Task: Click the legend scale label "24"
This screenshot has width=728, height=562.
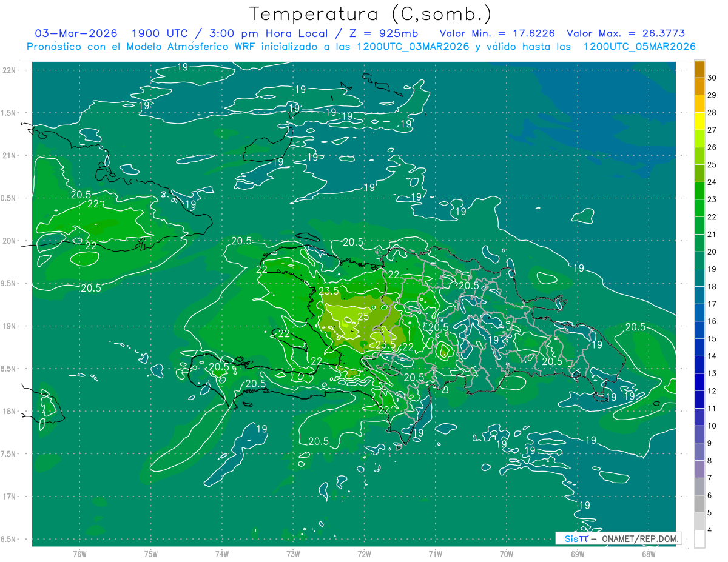Action: pos(712,182)
